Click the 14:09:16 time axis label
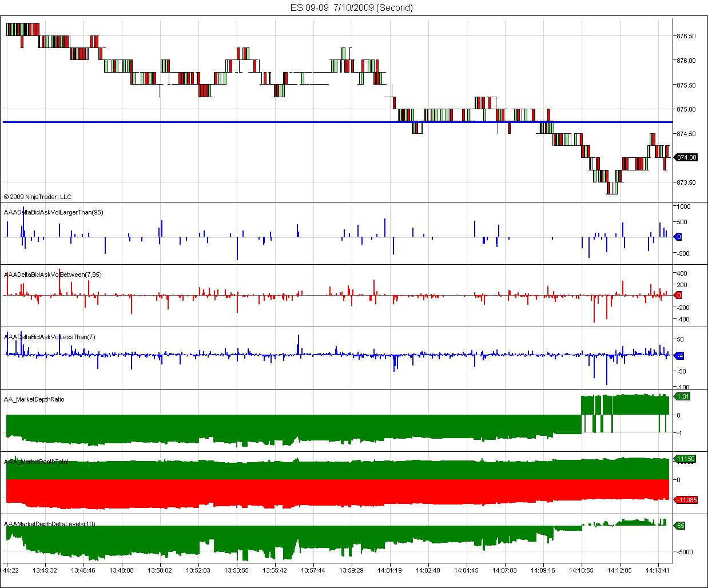This screenshot has height=588, width=708. tap(543, 570)
